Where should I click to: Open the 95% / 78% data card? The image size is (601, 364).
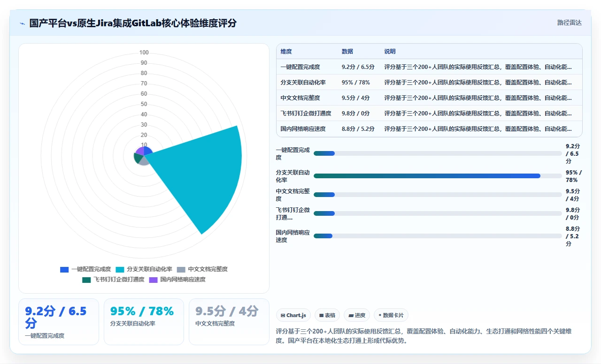click(x=144, y=322)
